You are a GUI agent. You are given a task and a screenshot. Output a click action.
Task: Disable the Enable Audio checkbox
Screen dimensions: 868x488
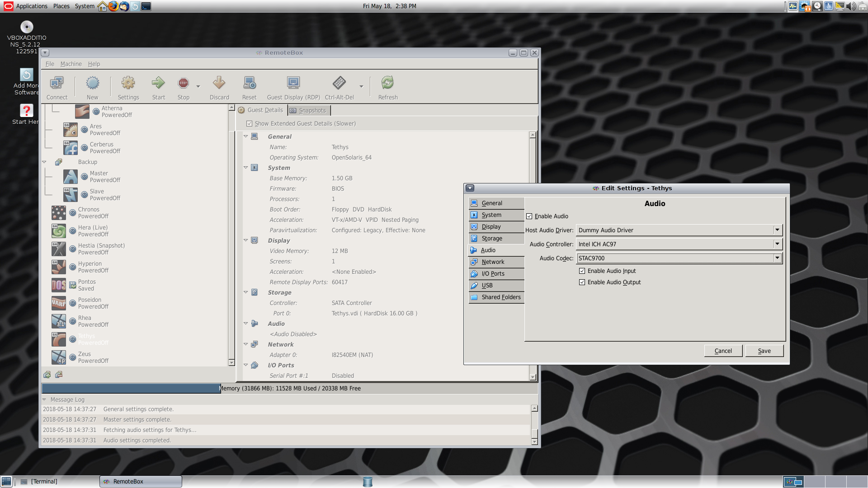click(529, 216)
